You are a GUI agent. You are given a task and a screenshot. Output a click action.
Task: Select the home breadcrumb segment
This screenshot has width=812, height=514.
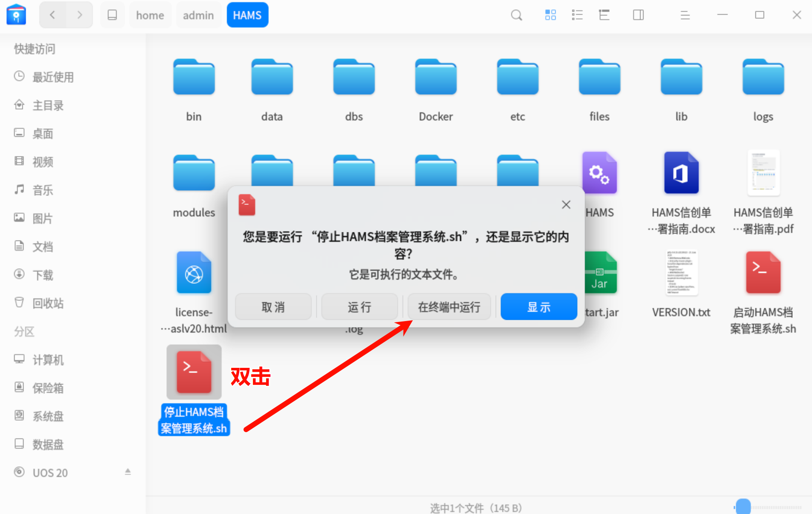coord(150,15)
